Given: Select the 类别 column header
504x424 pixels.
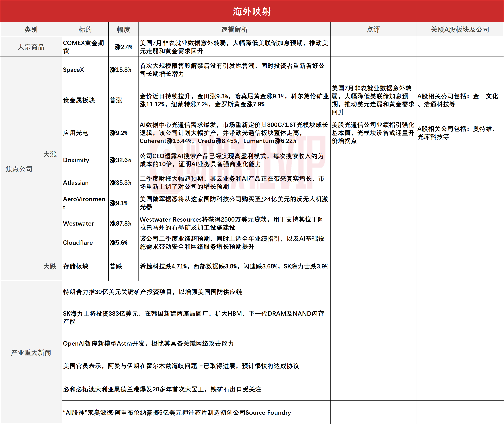Looking at the screenshot, I should pos(31,29).
